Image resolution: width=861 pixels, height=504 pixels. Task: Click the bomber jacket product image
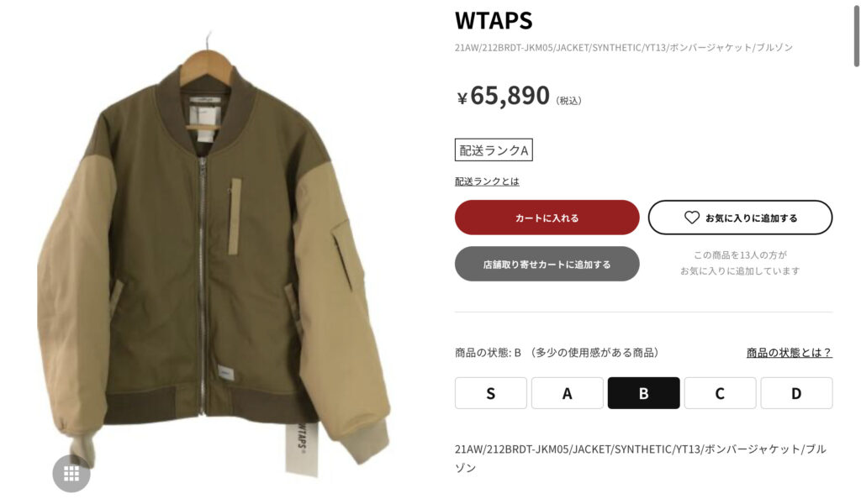214,258
